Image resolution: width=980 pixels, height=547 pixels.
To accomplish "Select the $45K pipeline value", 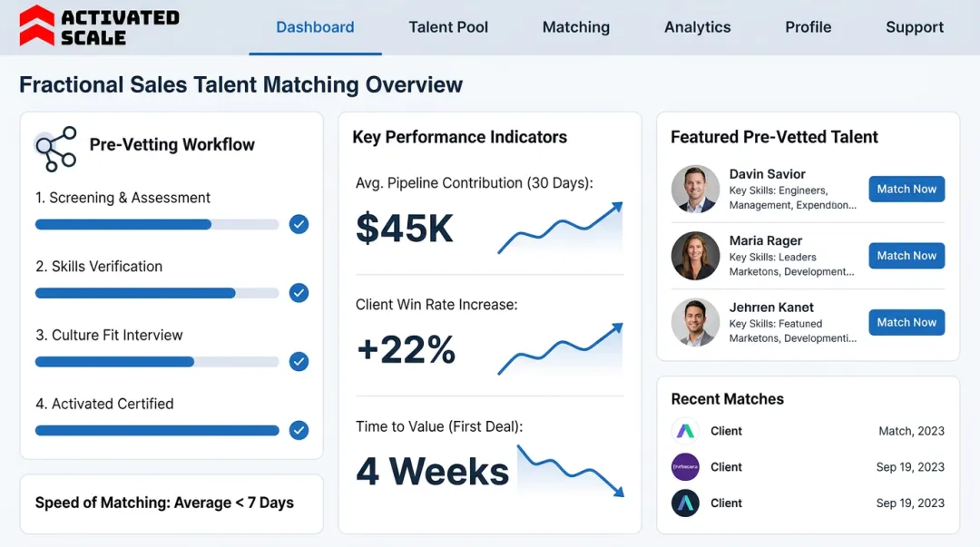I will [x=405, y=229].
